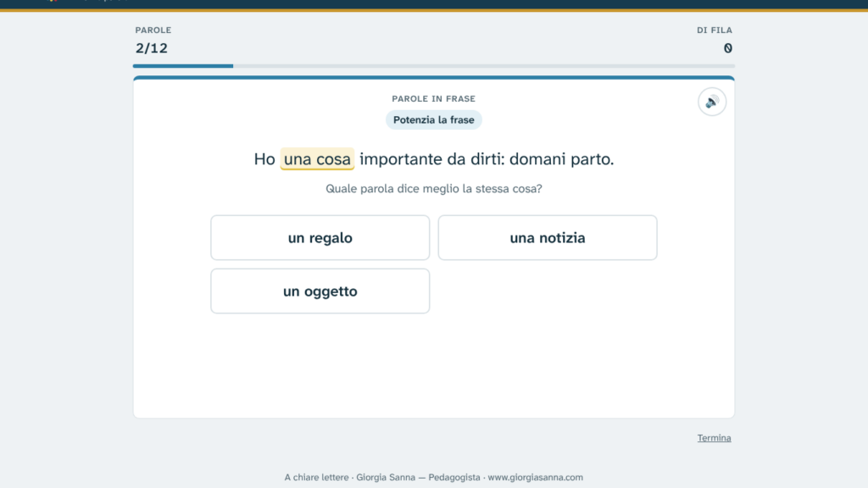Click the sentence text "importante da dirti: domani parto."
The width and height of the screenshot is (868, 488).
[x=487, y=158]
